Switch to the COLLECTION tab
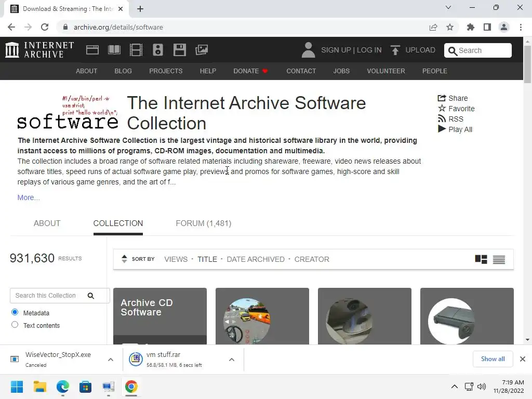 tap(118, 223)
